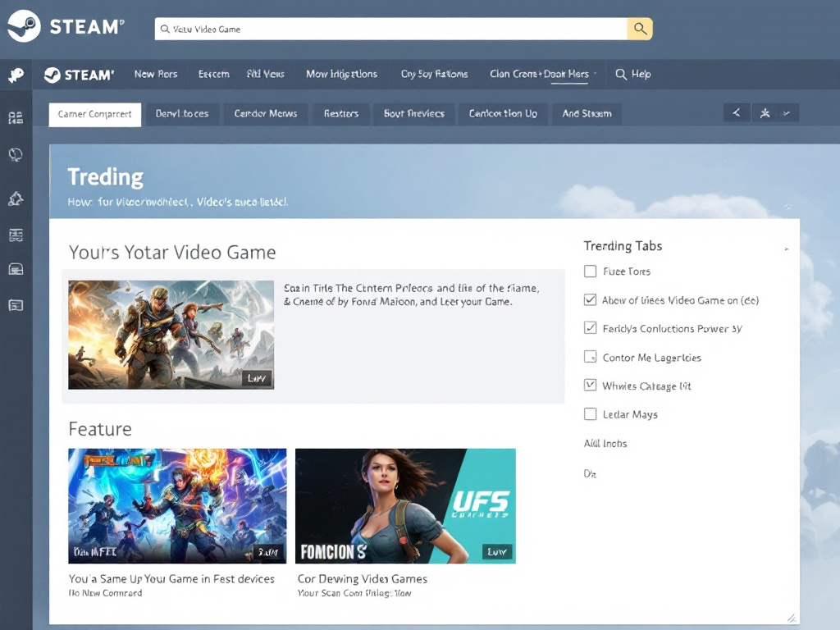Click the yellow magnifier search button

640,29
